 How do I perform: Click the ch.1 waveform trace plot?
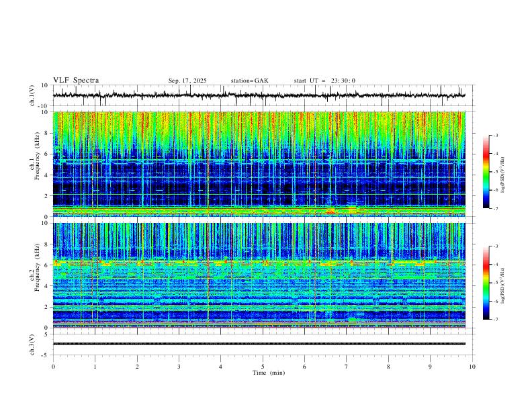click(x=259, y=95)
